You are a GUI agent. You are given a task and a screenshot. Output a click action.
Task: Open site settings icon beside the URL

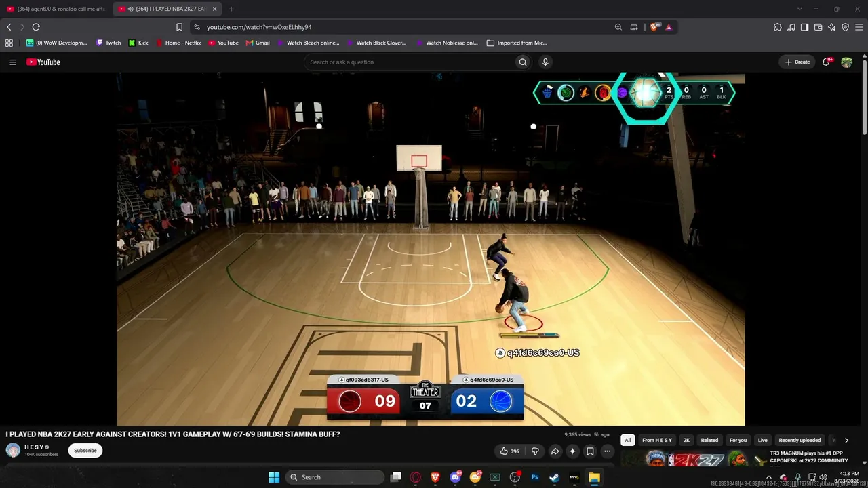tap(197, 27)
